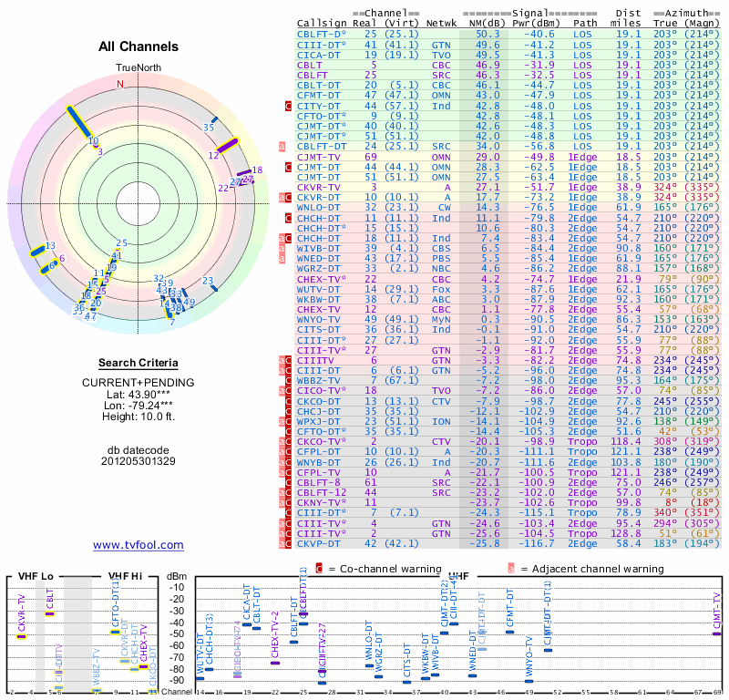Click co-channel warning icon beside CBLFT-8
The height and width of the screenshot is (700, 729).
tap(288, 482)
